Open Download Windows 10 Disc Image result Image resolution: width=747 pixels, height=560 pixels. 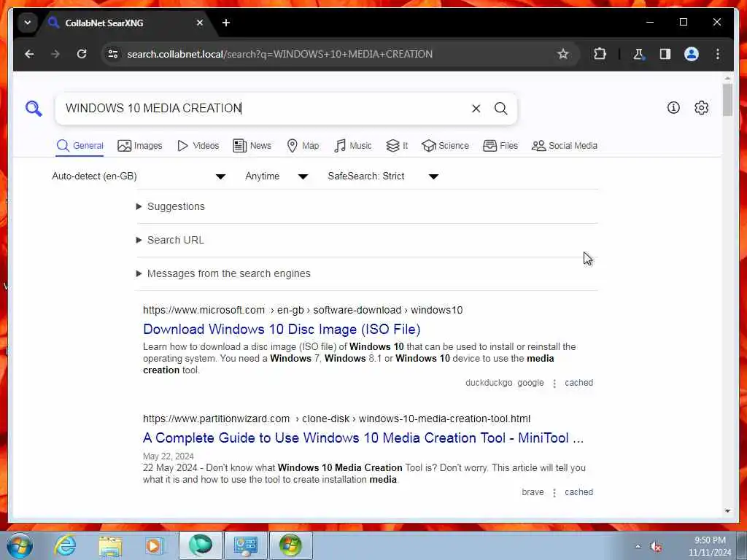point(282,330)
